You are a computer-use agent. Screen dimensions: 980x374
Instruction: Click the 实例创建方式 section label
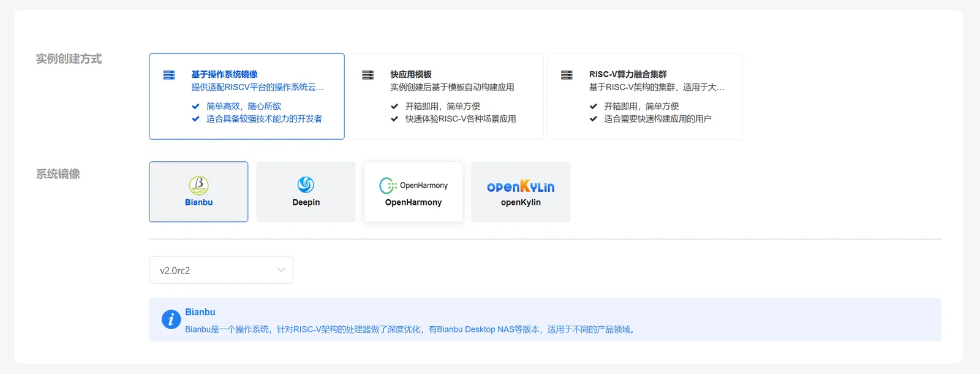coord(69,59)
